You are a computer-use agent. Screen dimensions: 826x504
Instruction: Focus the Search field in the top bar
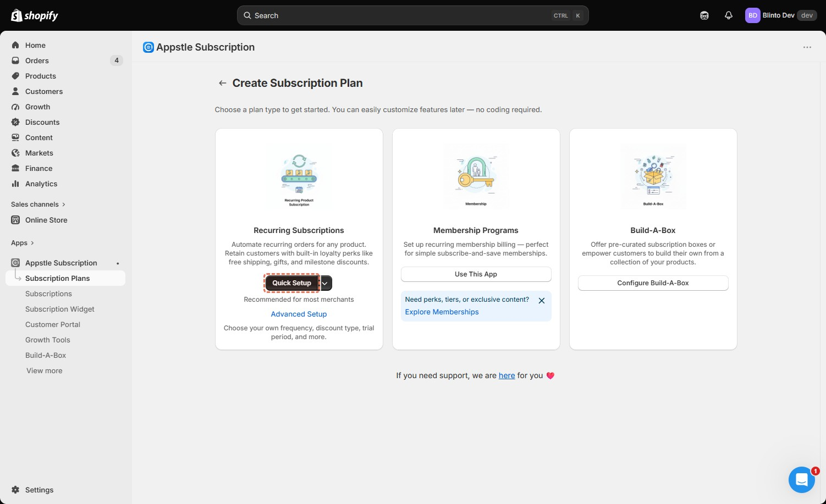coord(413,15)
